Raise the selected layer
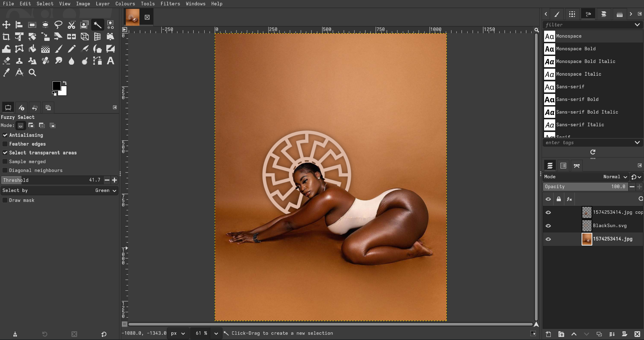 pyautogui.click(x=574, y=334)
